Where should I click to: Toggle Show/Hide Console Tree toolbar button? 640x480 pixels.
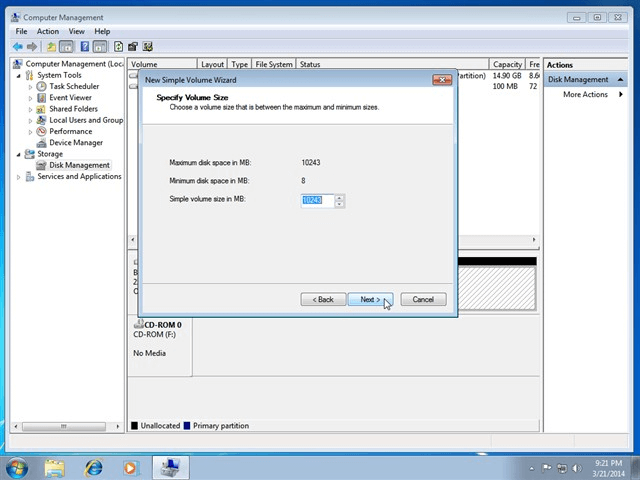click(66, 47)
